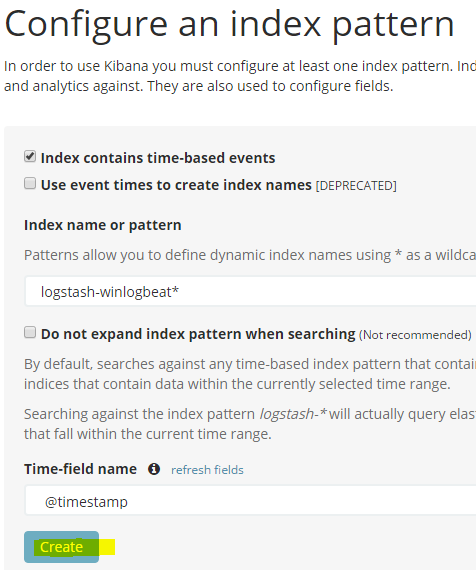476x570 pixels.
Task: Click the 'Index contains time-based events' label
Action: click(x=158, y=158)
